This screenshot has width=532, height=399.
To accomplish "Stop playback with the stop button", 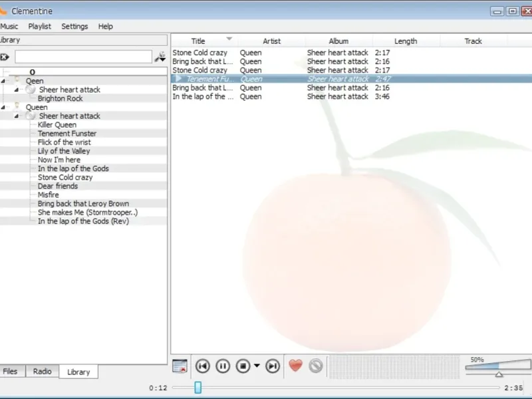I will click(x=243, y=366).
